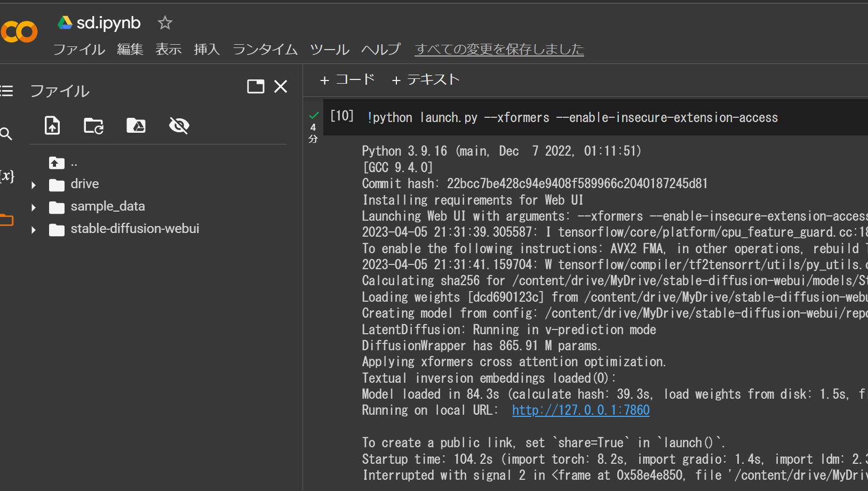Image resolution: width=868 pixels, height=491 pixels.
Task: Open the local URL http://127.0.0.1:7860
Action: 580,410
